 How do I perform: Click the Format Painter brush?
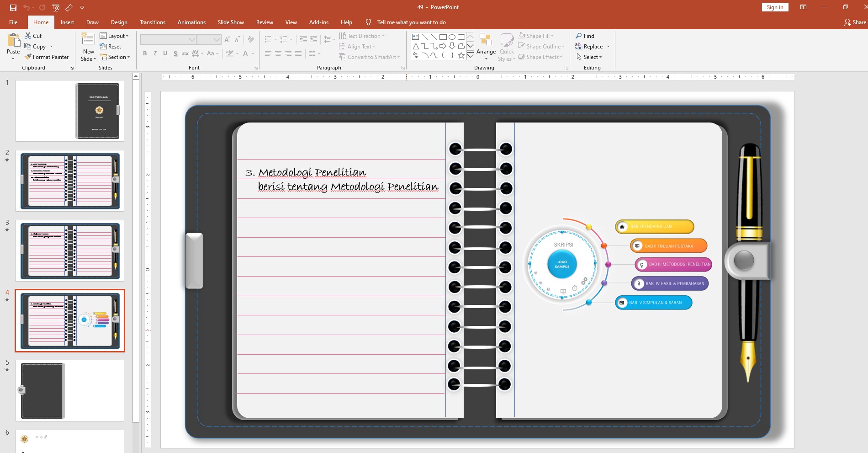point(28,57)
